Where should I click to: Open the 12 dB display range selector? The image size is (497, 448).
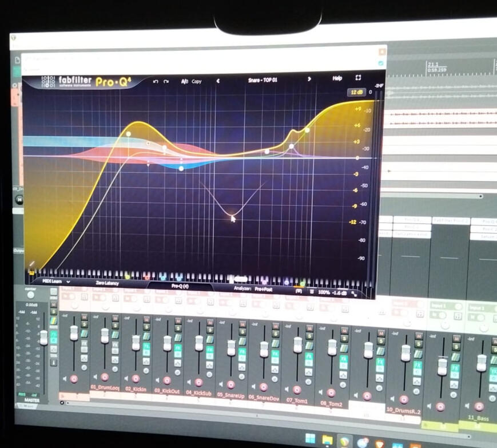click(356, 92)
